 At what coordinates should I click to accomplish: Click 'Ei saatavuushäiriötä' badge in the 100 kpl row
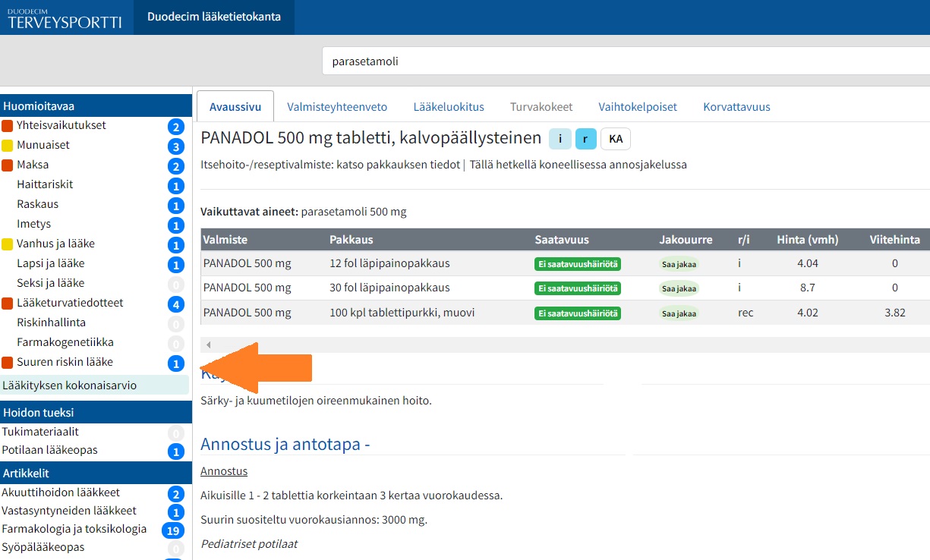(x=578, y=313)
